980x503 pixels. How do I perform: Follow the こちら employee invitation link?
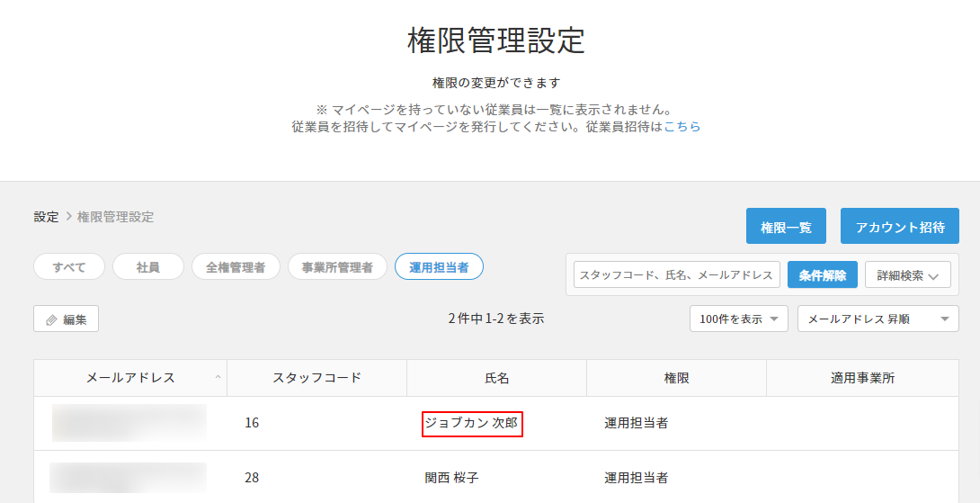pyautogui.click(x=682, y=127)
